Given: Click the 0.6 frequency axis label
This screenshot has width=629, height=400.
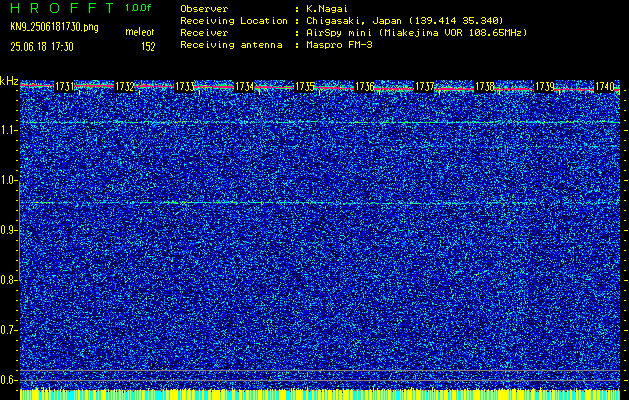Looking at the screenshot, I should coord(8,380).
